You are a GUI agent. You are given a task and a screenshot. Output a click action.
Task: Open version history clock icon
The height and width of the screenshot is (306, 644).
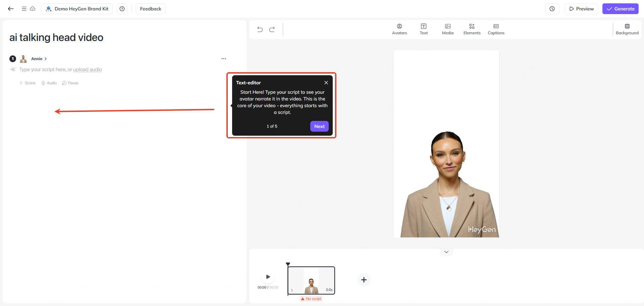point(552,9)
